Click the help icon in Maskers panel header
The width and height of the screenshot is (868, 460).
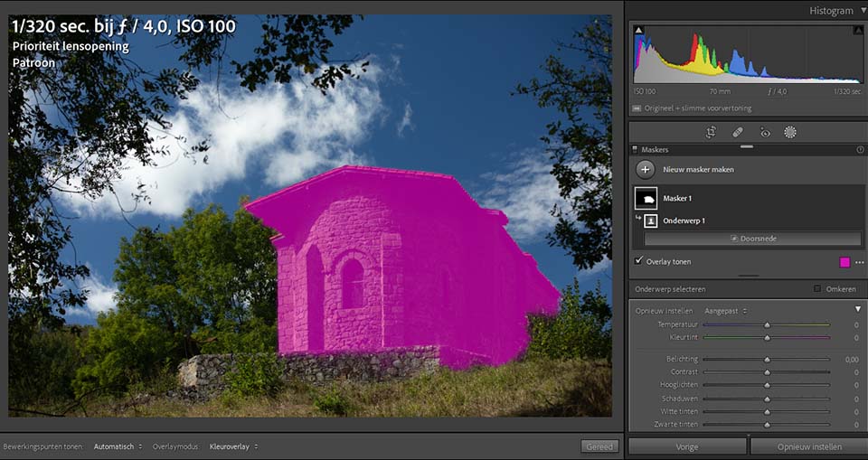[x=860, y=149]
